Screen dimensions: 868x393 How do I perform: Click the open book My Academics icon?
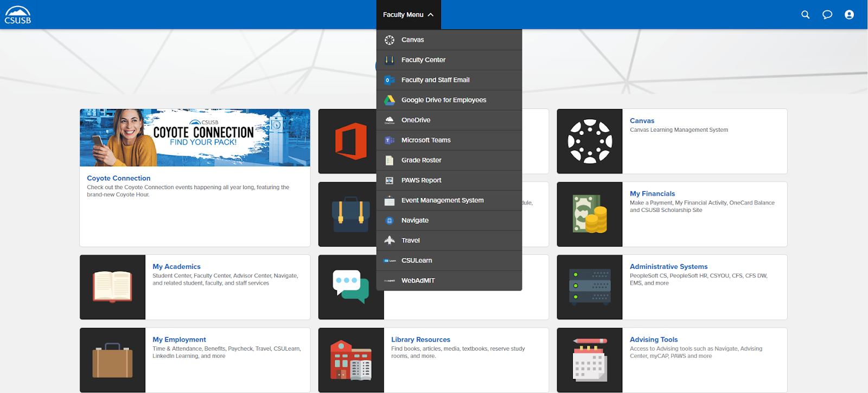[x=112, y=287]
